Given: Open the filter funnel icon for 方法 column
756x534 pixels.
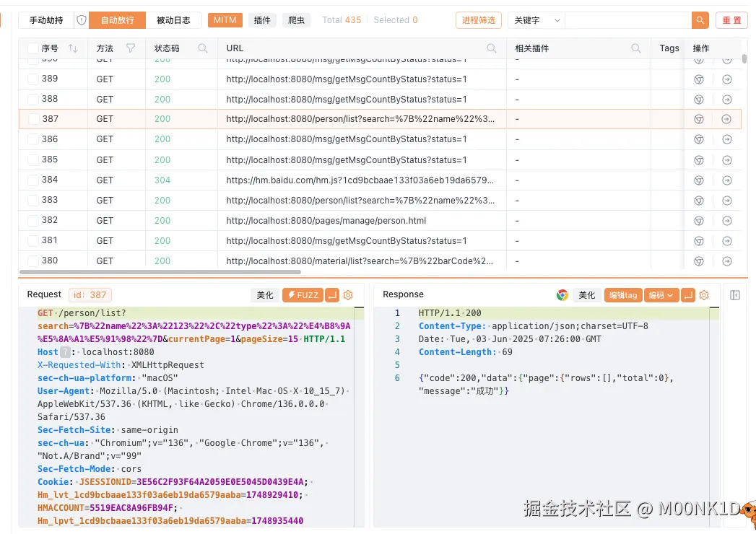Looking at the screenshot, I should pyautogui.click(x=131, y=48).
